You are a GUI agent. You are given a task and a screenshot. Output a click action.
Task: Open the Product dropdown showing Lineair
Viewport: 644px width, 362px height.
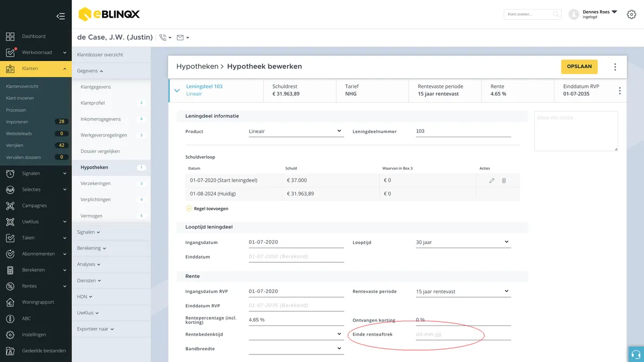click(x=296, y=131)
